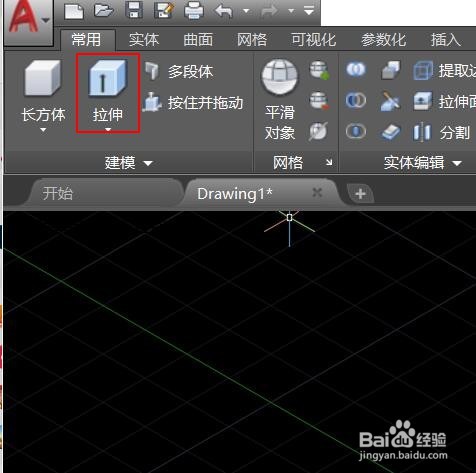Click the solid subtract icon
The width and height of the screenshot is (476, 473).
tap(356, 100)
